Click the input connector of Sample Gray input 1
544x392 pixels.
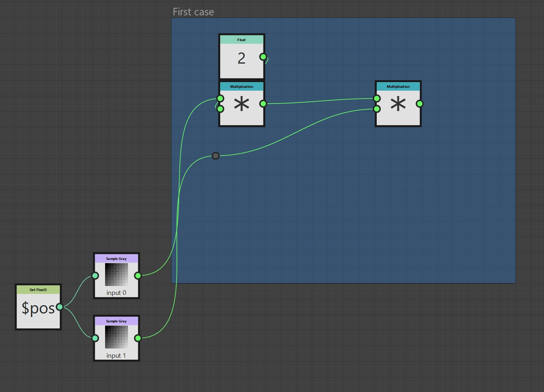pos(95,338)
